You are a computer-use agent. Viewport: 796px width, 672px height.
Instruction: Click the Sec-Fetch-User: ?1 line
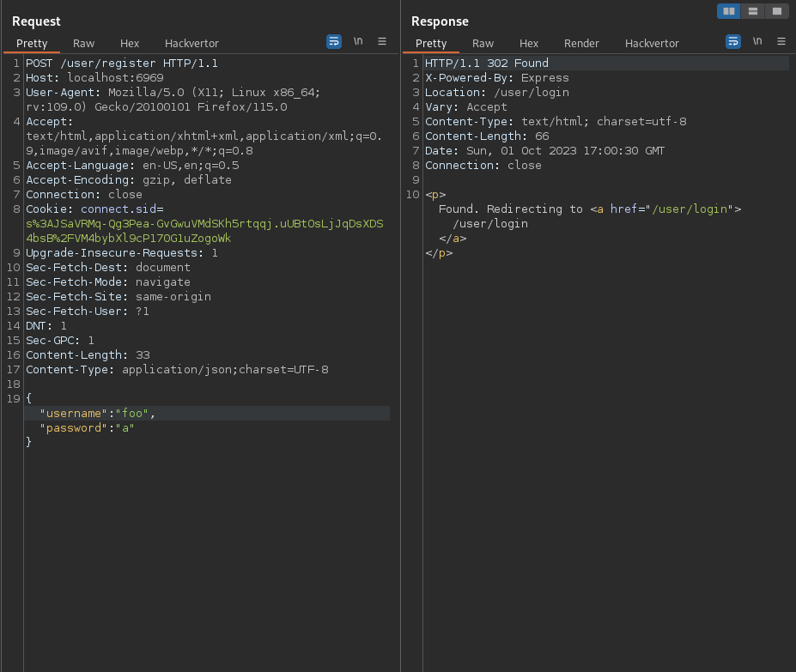(88, 312)
